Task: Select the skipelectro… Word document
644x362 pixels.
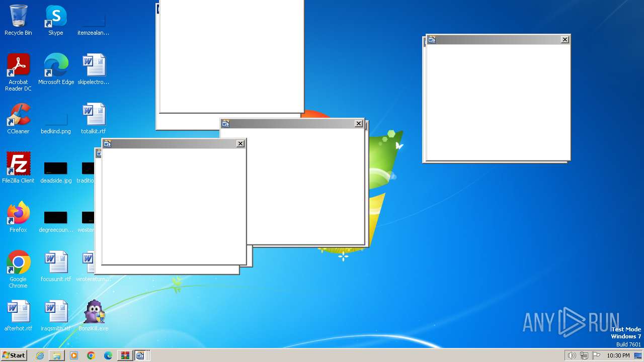Action: (93, 69)
